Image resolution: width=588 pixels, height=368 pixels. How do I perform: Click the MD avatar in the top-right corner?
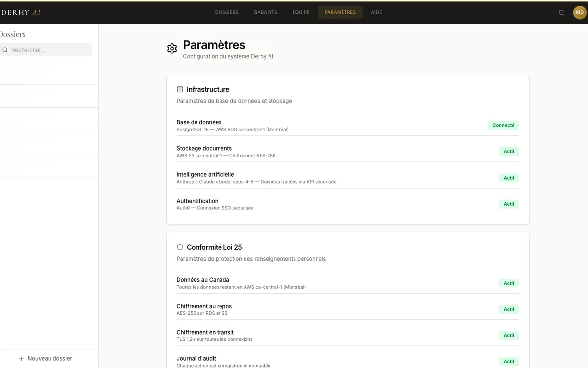click(x=580, y=12)
